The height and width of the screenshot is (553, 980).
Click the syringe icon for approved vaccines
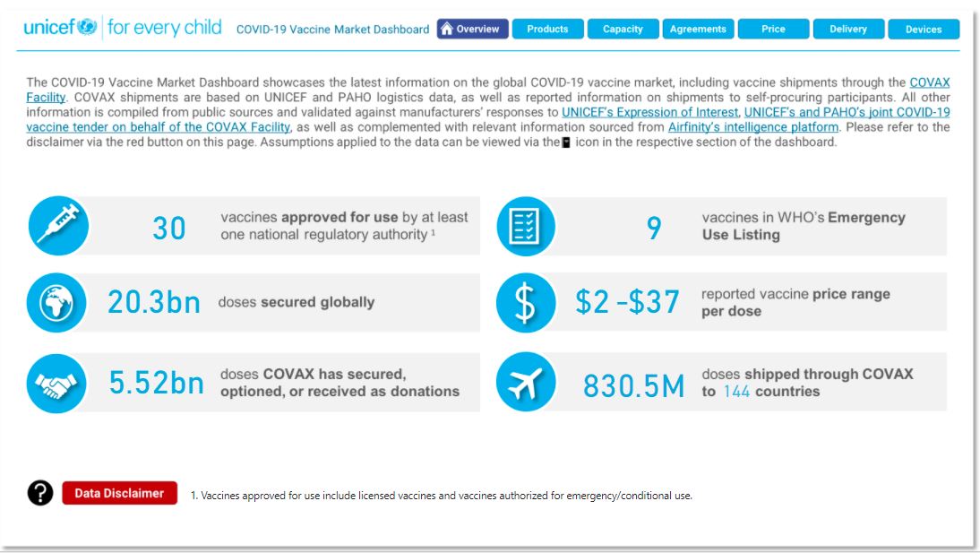tap(58, 225)
